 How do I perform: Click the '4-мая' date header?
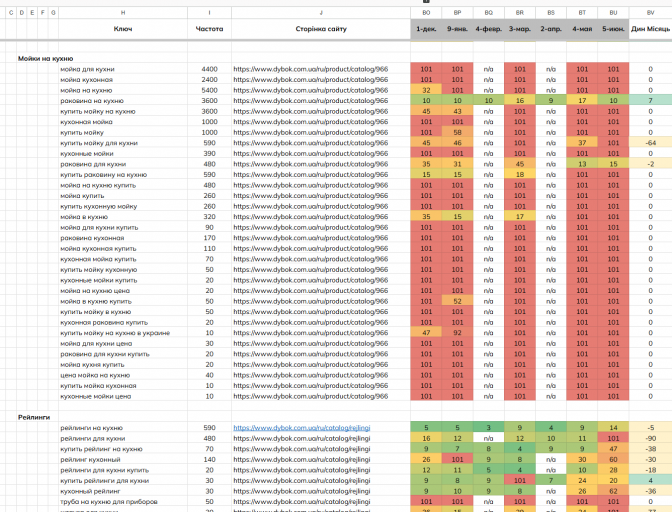click(x=582, y=29)
